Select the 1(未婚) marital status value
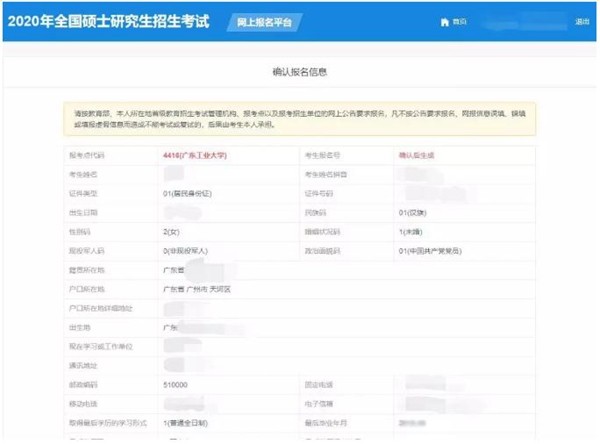The width and height of the screenshot is (600, 444). tap(411, 232)
